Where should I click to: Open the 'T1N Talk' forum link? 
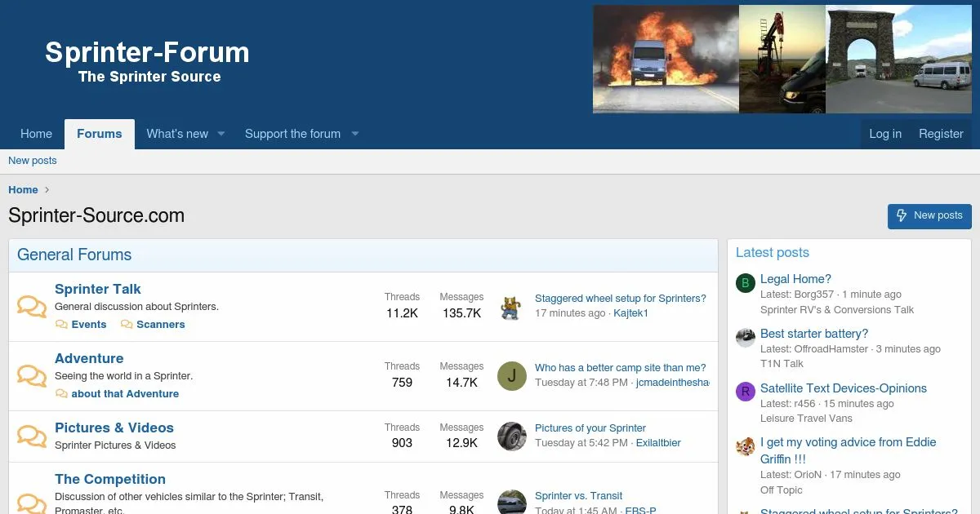782,364
